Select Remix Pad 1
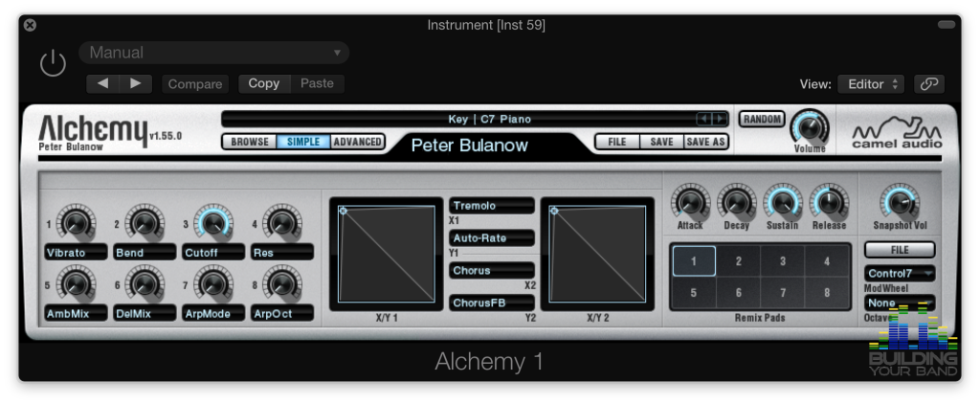This screenshot has height=404, width=980. tap(694, 261)
